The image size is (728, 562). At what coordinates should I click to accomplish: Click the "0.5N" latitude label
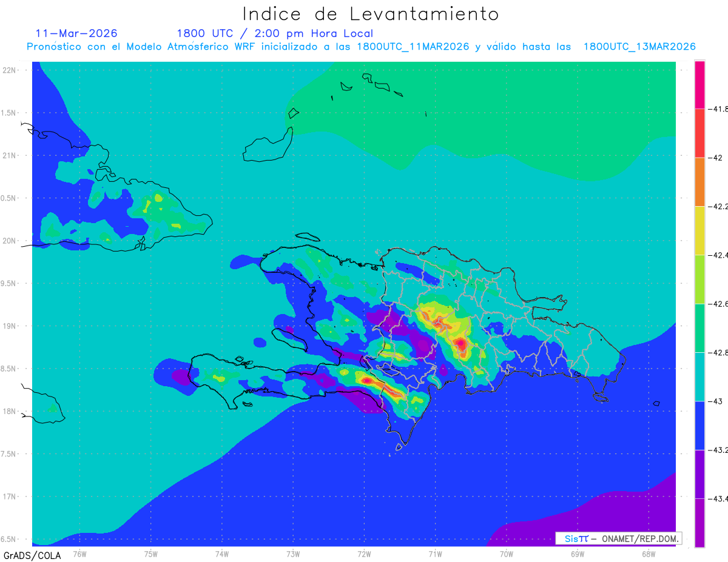coord(8,198)
